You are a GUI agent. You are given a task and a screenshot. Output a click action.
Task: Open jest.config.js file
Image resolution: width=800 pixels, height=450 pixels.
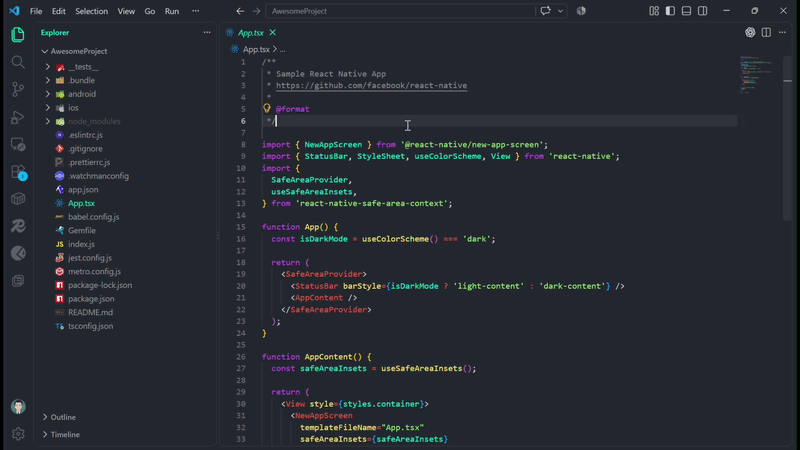click(90, 258)
